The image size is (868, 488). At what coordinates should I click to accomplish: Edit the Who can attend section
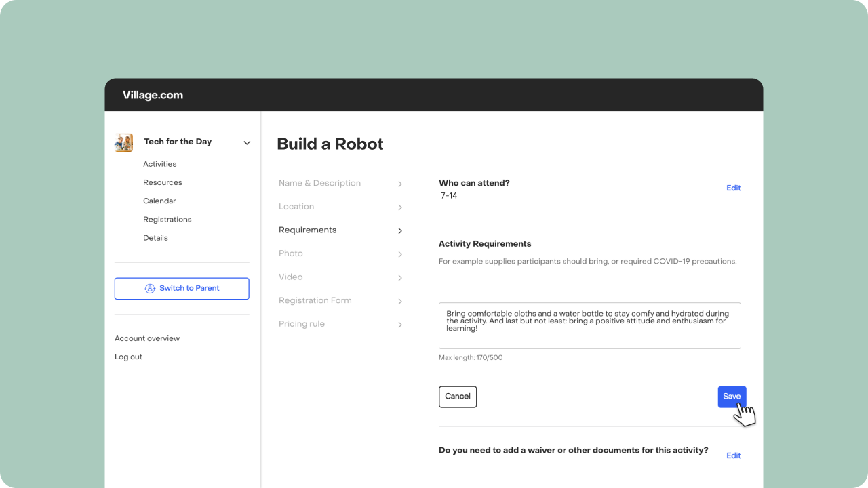point(734,188)
